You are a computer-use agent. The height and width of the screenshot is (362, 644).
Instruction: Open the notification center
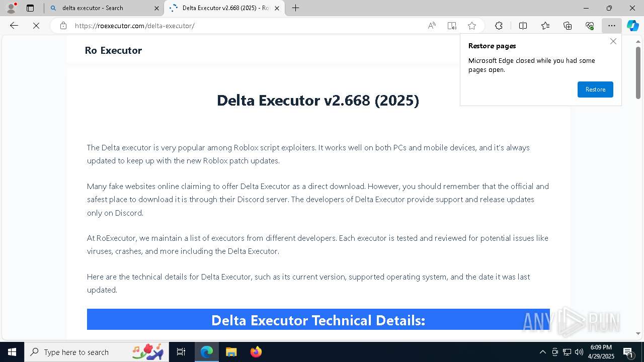628,352
